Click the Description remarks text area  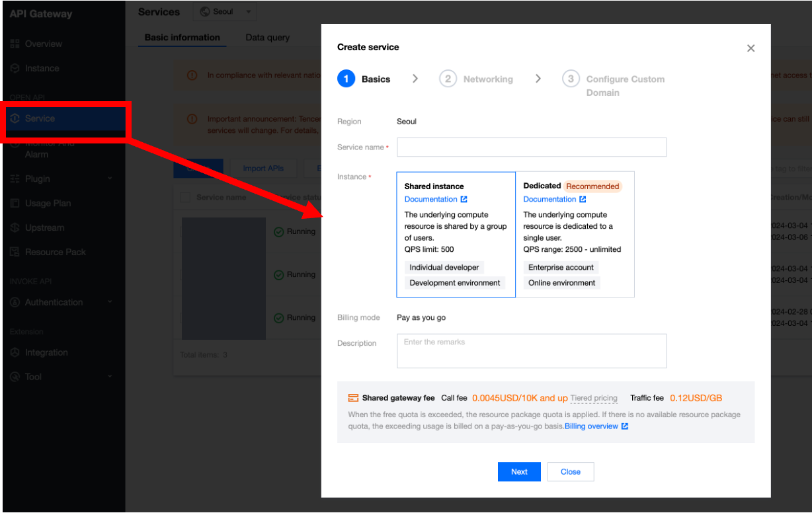[532, 350]
